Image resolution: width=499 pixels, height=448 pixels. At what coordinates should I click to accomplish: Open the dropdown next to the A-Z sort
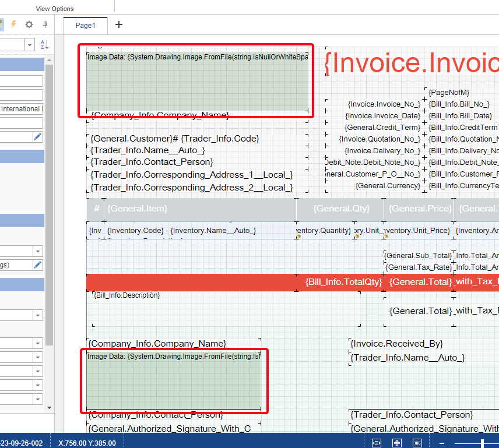tap(30, 45)
